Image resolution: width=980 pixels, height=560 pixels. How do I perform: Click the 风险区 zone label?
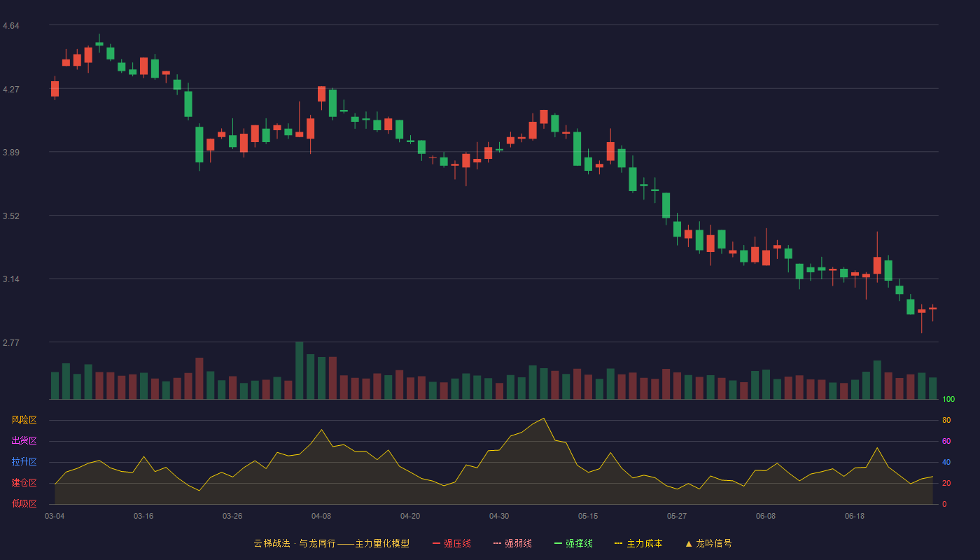24,420
